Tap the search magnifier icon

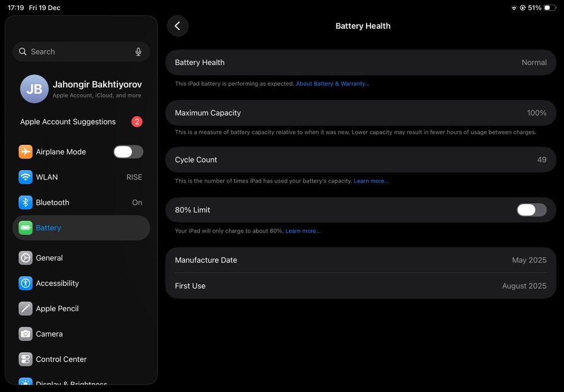click(23, 51)
